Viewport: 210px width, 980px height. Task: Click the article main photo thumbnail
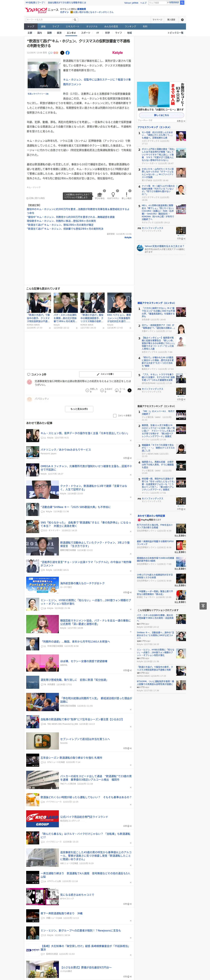click(44, 75)
